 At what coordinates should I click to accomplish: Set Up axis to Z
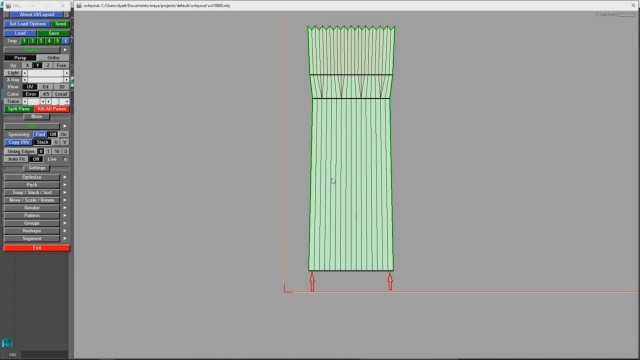pyautogui.click(x=47, y=65)
